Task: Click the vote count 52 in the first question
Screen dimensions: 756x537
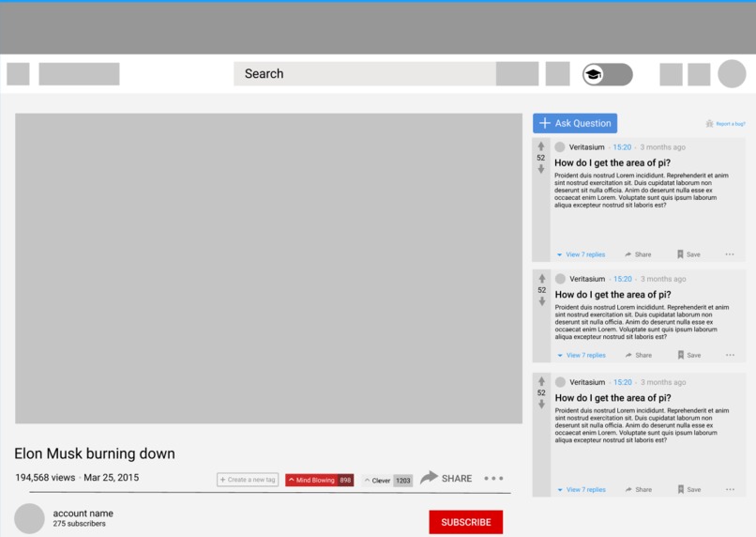Action: point(541,158)
